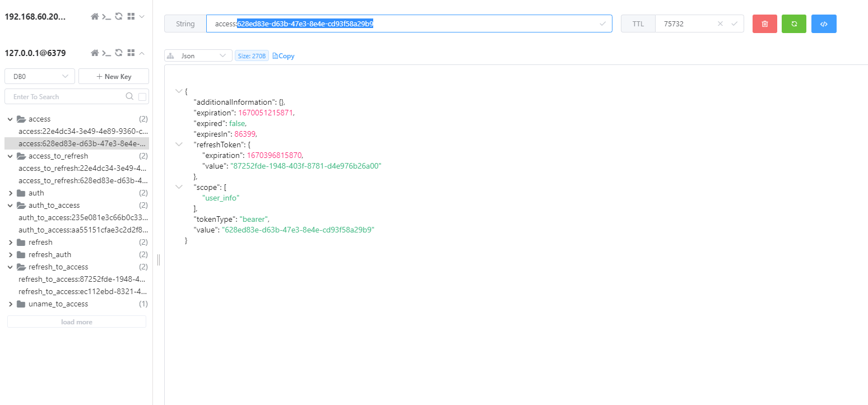
Task: Collapse the root JSON object arrow
Action: click(x=179, y=91)
